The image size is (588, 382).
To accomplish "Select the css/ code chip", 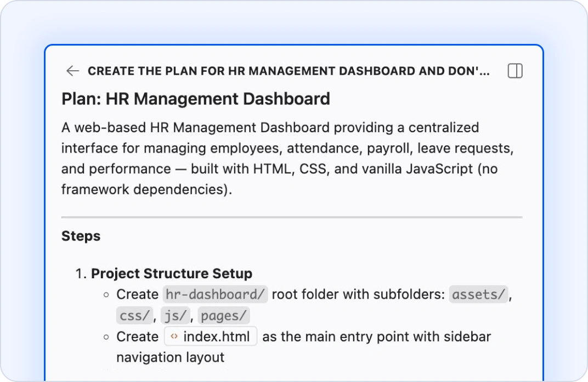I will click(x=133, y=316).
